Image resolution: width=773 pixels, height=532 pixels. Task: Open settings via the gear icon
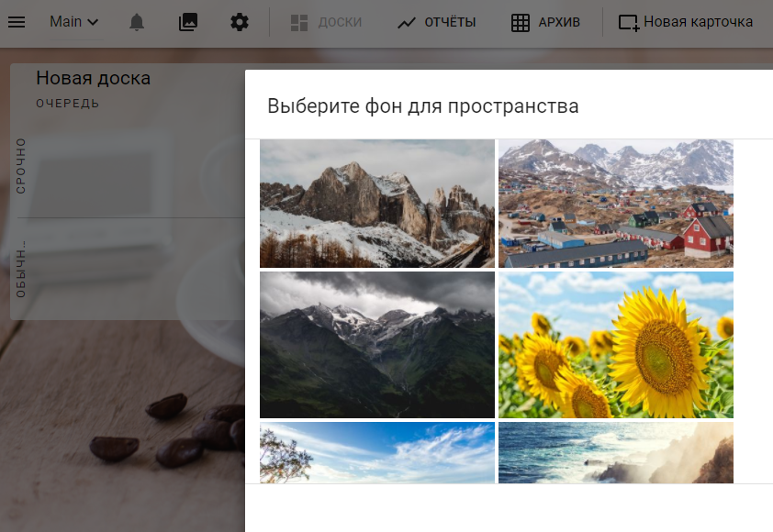click(240, 22)
